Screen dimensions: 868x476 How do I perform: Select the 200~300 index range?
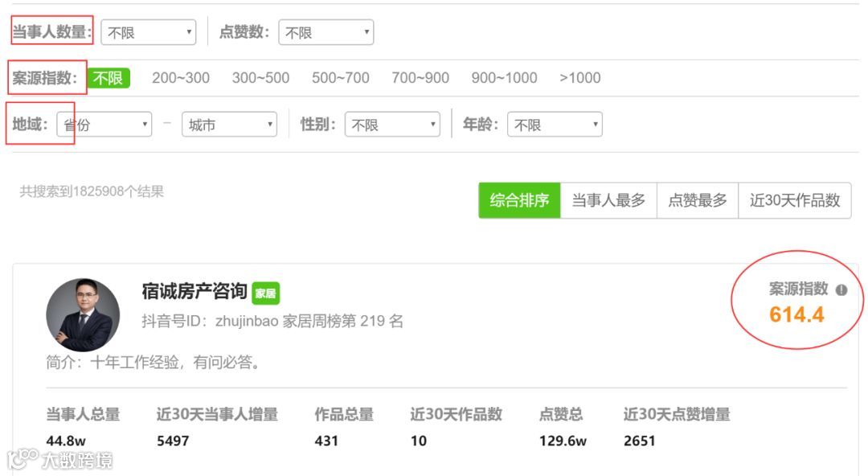[x=181, y=78]
